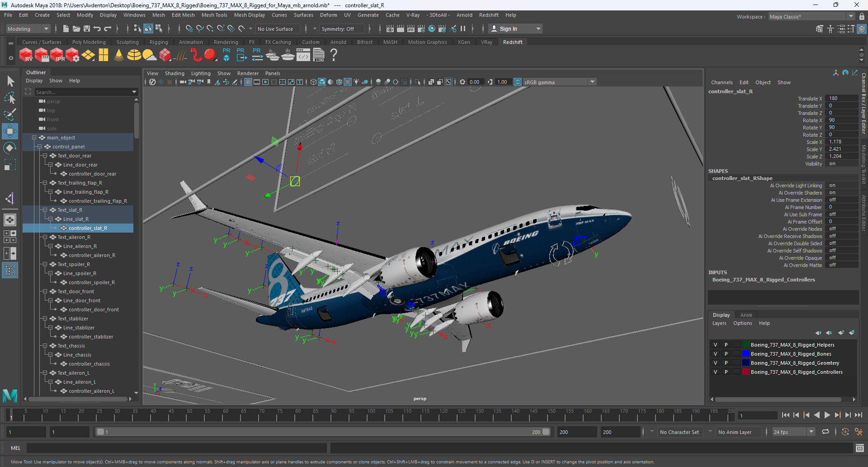Collapse the control_panel node in Outliner
The height and width of the screenshot is (467, 868).
click(39, 147)
